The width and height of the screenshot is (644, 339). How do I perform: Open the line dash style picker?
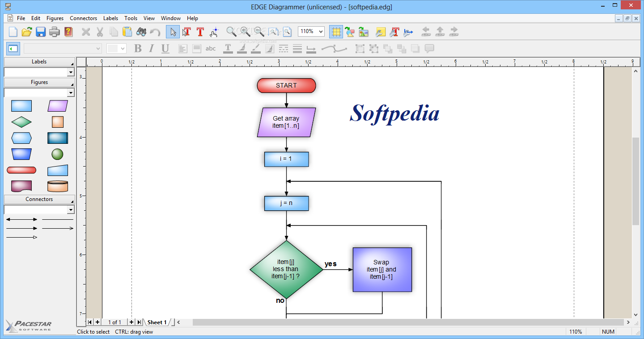(x=283, y=48)
